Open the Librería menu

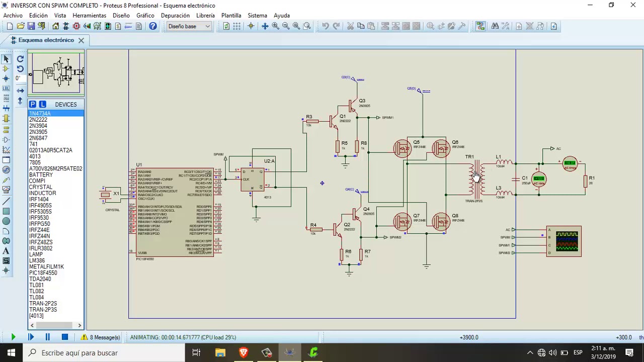(205, 16)
